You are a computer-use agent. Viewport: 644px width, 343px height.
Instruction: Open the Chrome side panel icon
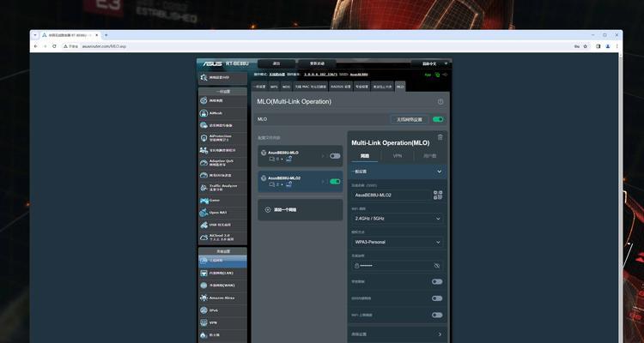[598, 46]
